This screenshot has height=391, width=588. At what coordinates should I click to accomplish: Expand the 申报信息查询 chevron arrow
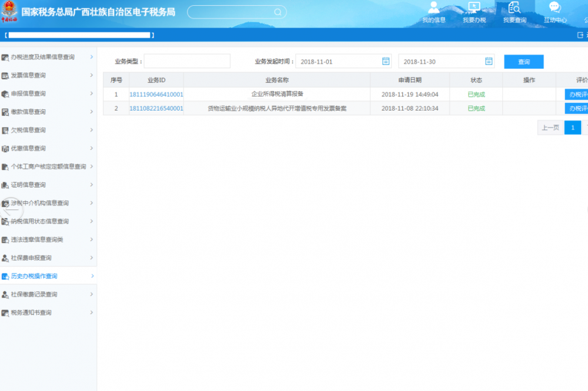pyautogui.click(x=91, y=93)
